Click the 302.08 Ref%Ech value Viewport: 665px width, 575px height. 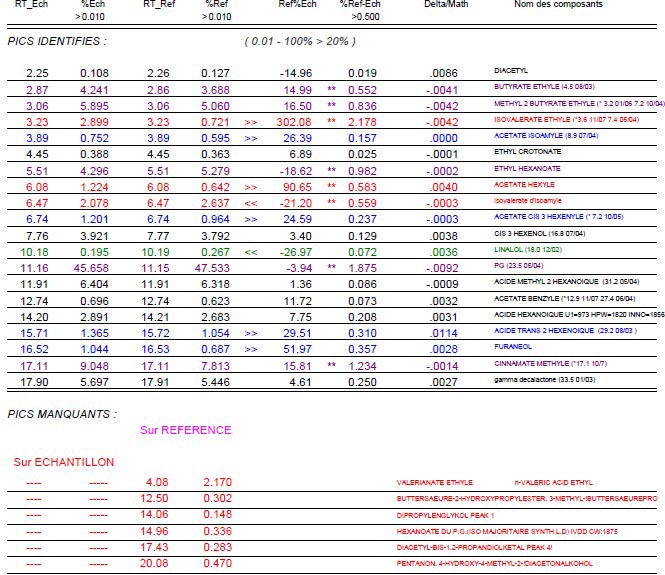[294, 122]
